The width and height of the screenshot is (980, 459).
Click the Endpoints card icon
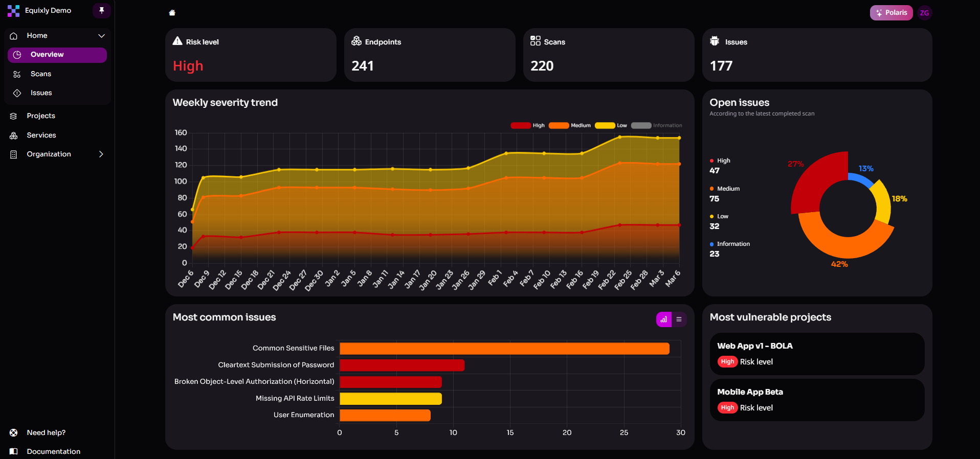pos(357,41)
